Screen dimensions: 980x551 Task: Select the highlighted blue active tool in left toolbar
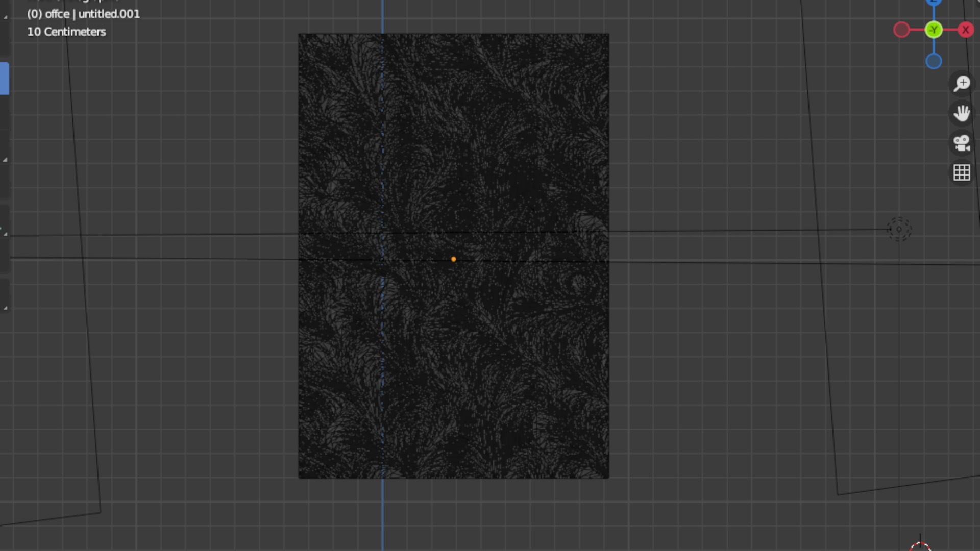[x=4, y=79]
